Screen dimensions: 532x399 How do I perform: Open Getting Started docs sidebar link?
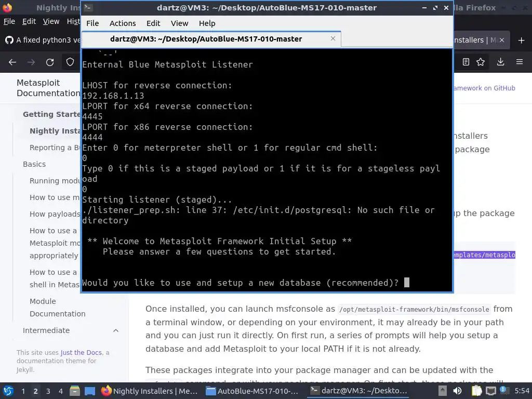(51, 114)
